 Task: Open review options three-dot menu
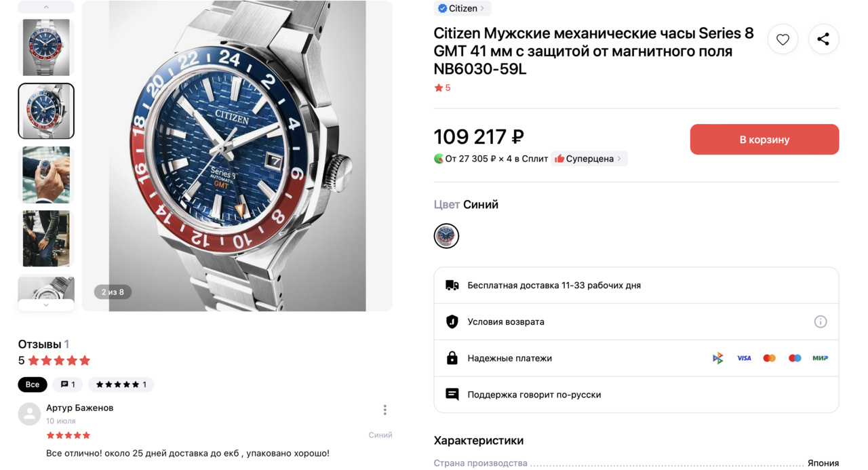pos(384,410)
